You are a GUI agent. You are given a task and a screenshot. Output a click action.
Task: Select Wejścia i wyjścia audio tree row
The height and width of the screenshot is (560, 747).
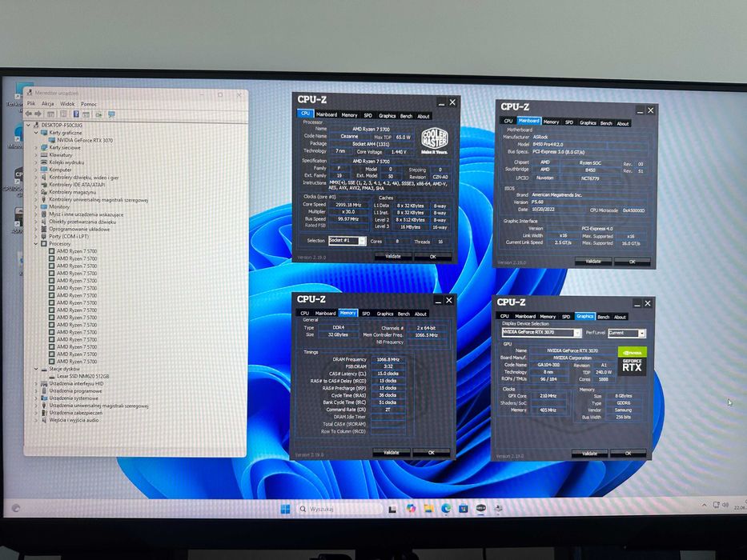pos(74,420)
